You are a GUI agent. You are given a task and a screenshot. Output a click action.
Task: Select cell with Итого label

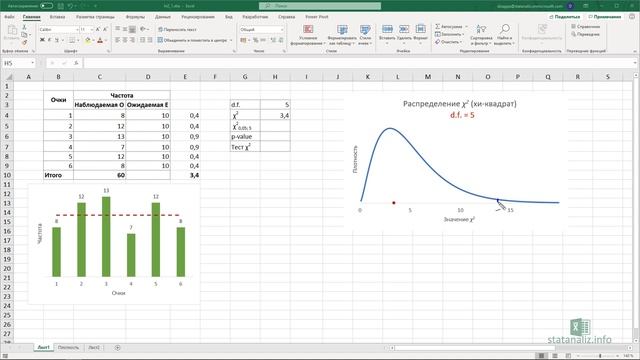pos(58,175)
